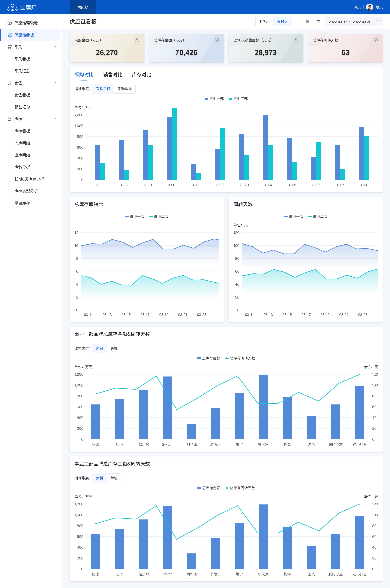Screen dimensions: 390x588
Task: Select the 近14天 time range
Action: pos(282,22)
